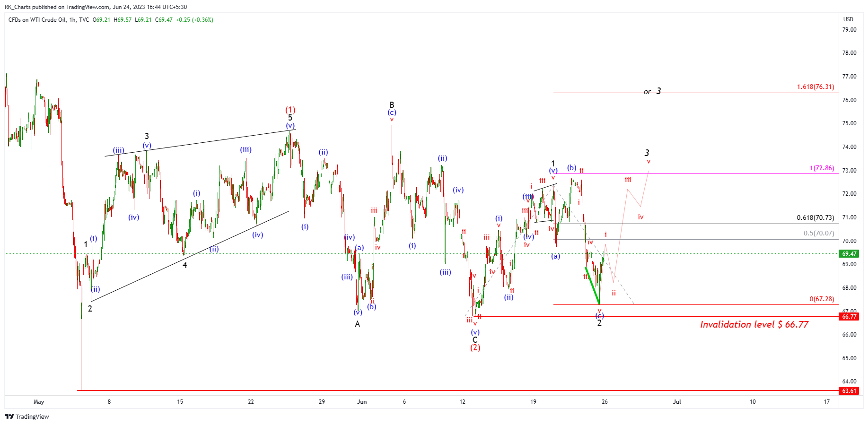
Task: Click the 65.00 price axis label
Action: click(x=849, y=358)
